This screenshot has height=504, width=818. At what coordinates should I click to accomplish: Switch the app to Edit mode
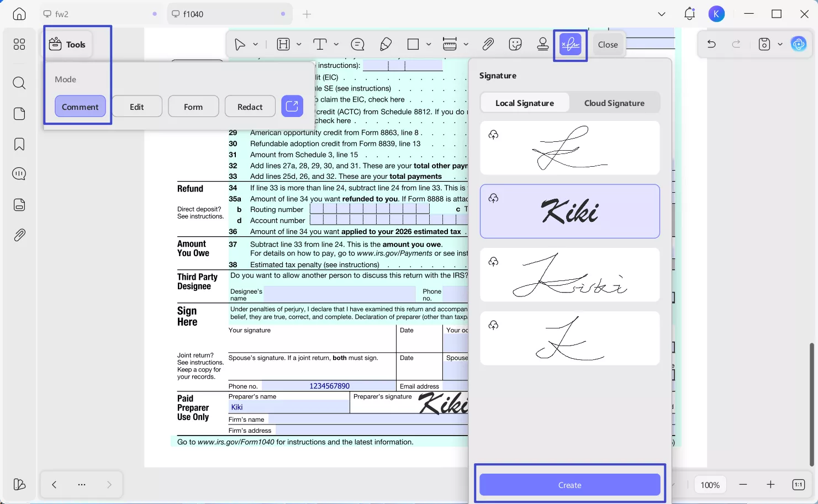[136, 106]
